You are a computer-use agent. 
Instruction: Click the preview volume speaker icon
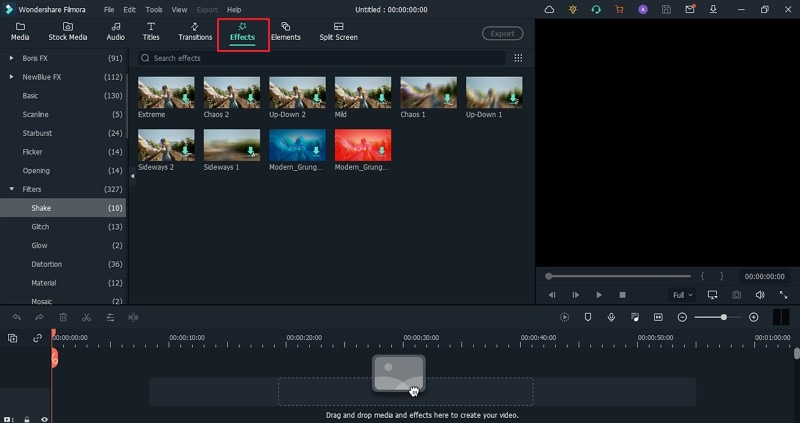coord(760,295)
